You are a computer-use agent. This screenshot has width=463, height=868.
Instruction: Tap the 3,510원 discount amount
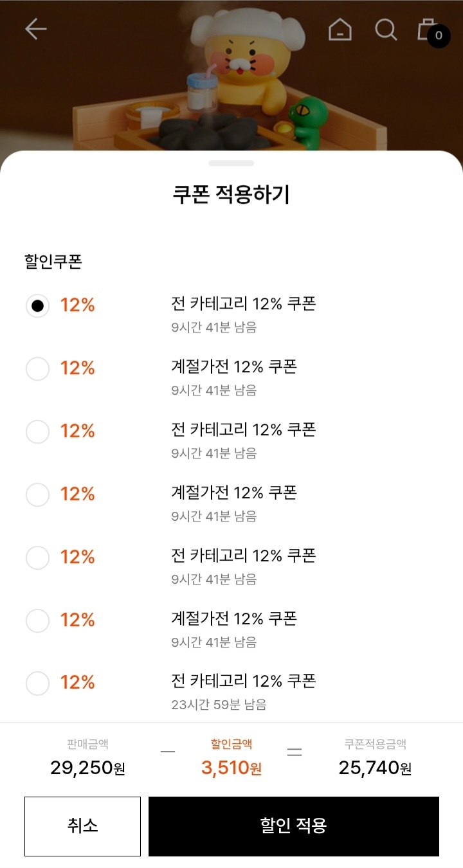click(x=232, y=768)
